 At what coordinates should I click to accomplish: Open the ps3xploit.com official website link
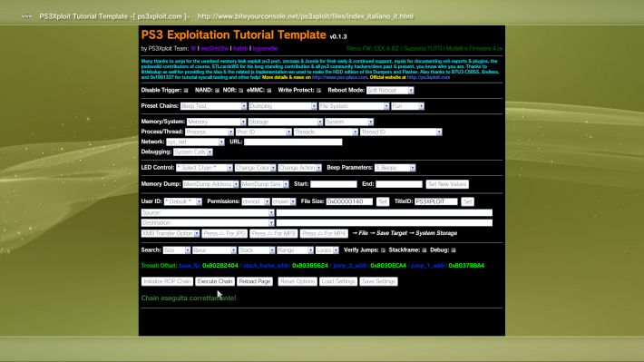click(x=428, y=77)
